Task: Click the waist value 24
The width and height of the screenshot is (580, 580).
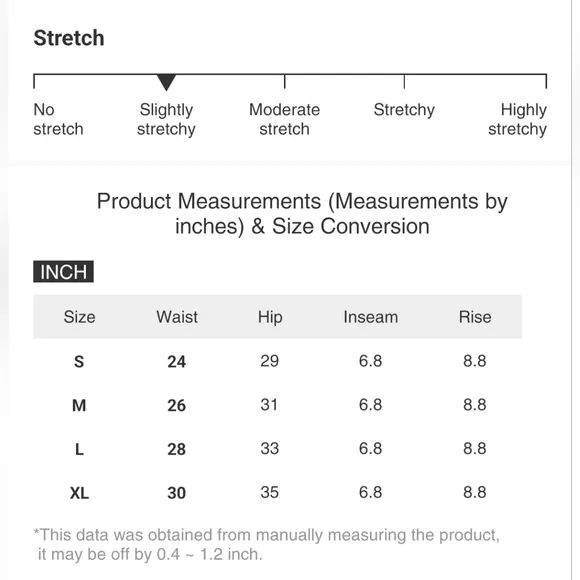Action: coord(176,362)
